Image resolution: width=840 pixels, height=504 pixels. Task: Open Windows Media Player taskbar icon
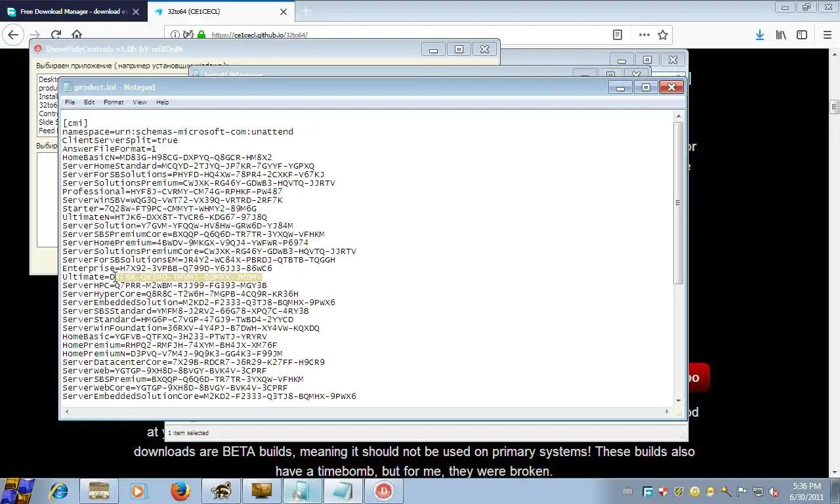138,491
